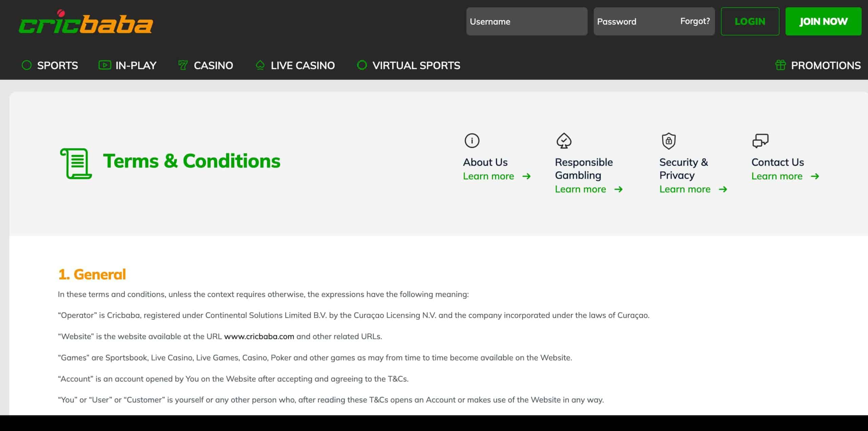Click the "Account" is an account definition line
Screen dimensions: 868x431
tap(233, 379)
